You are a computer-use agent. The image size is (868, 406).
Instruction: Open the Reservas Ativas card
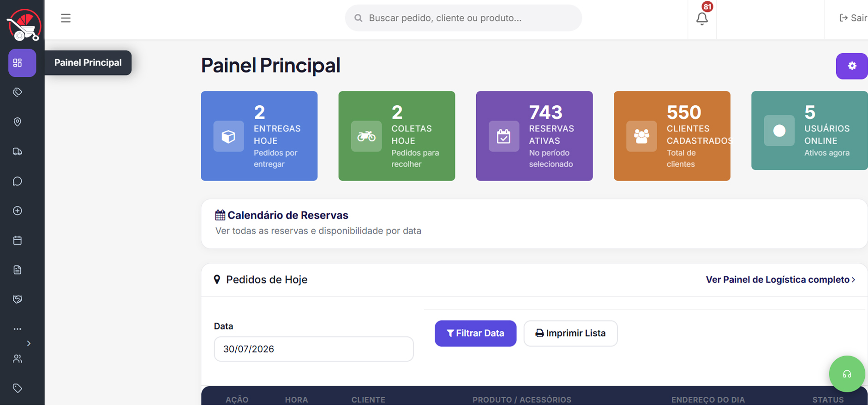click(x=534, y=136)
